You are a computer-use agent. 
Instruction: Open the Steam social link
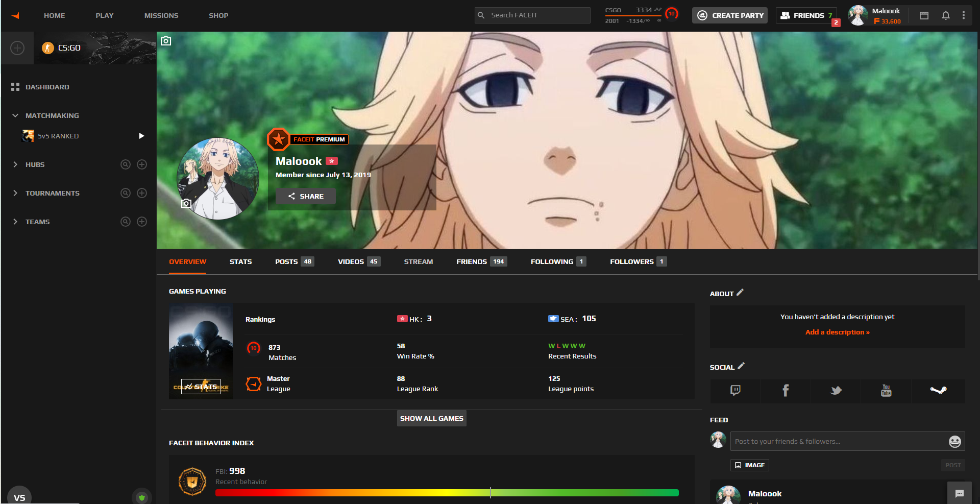tap(938, 391)
